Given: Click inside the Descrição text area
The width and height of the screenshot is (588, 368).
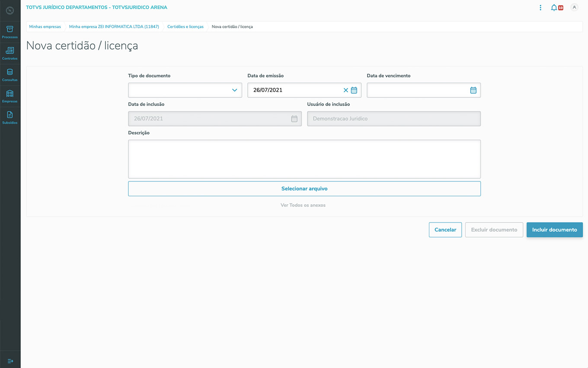Looking at the screenshot, I should pyautogui.click(x=304, y=159).
